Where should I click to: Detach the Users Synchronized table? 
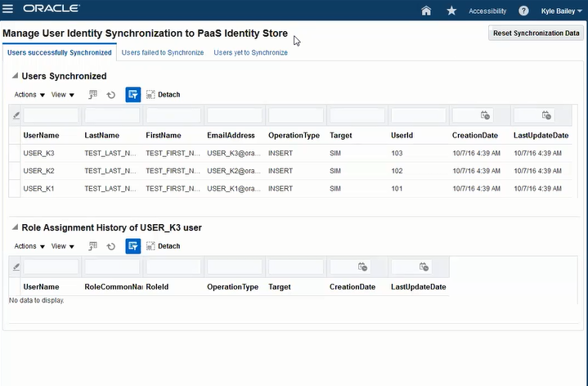click(x=163, y=95)
